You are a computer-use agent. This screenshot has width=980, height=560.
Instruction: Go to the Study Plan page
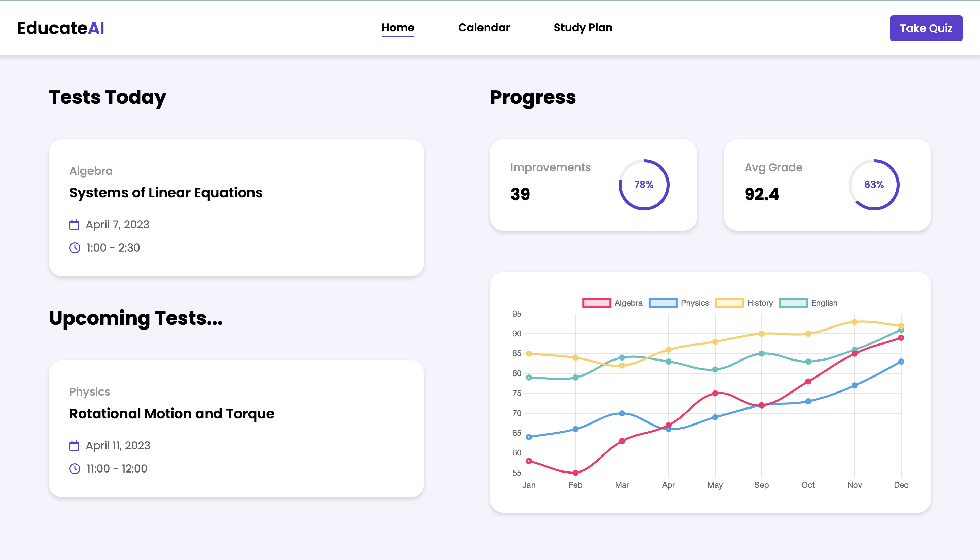pos(583,28)
